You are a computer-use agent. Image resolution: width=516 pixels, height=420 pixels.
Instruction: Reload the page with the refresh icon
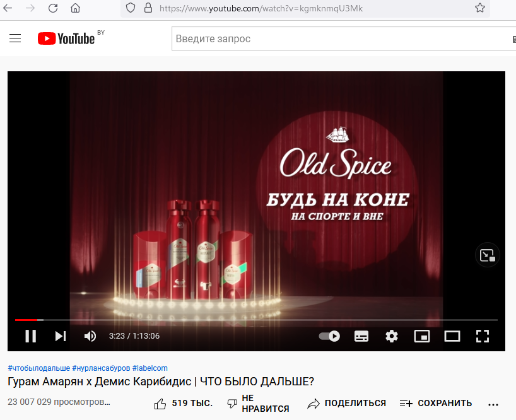coord(52,8)
